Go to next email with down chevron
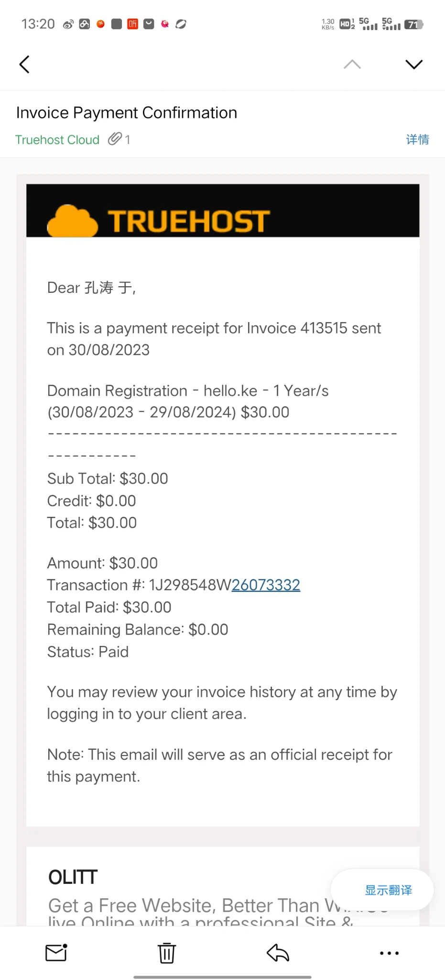The width and height of the screenshot is (445, 980). [413, 65]
